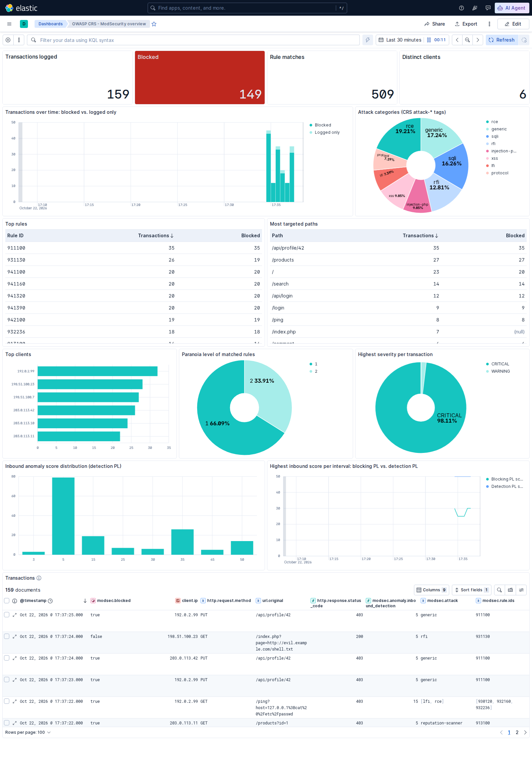The image size is (532, 782).
Task: Click the Share button
Action: click(435, 24)
